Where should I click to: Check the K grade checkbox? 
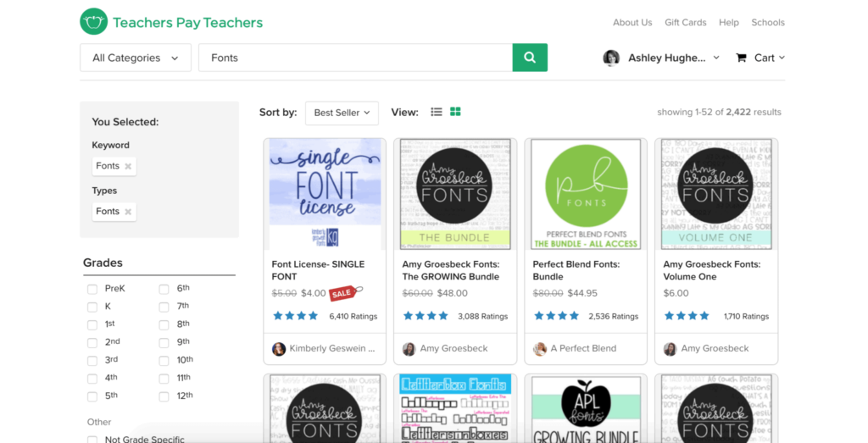coord(92,307)
